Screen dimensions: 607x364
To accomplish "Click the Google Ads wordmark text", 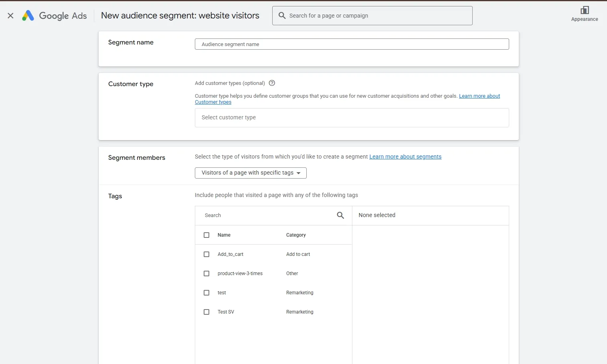I will point(63,16).
